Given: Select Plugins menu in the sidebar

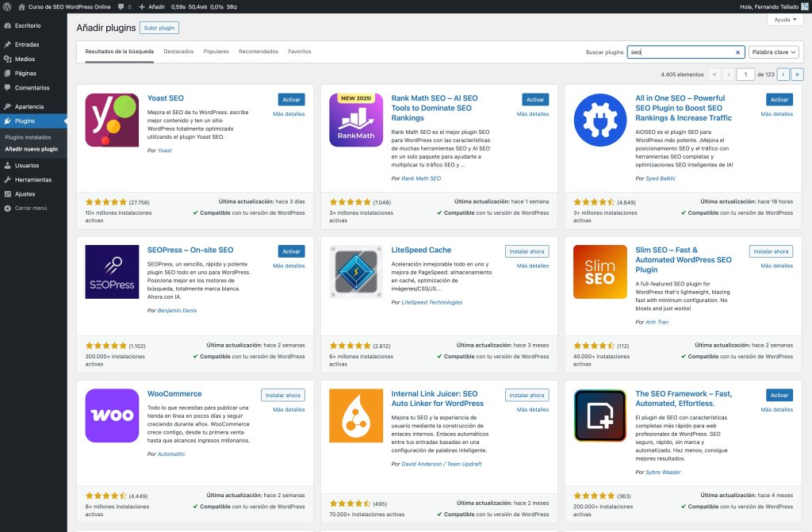Looking at the screenshot, I should [x=33, y=121].
